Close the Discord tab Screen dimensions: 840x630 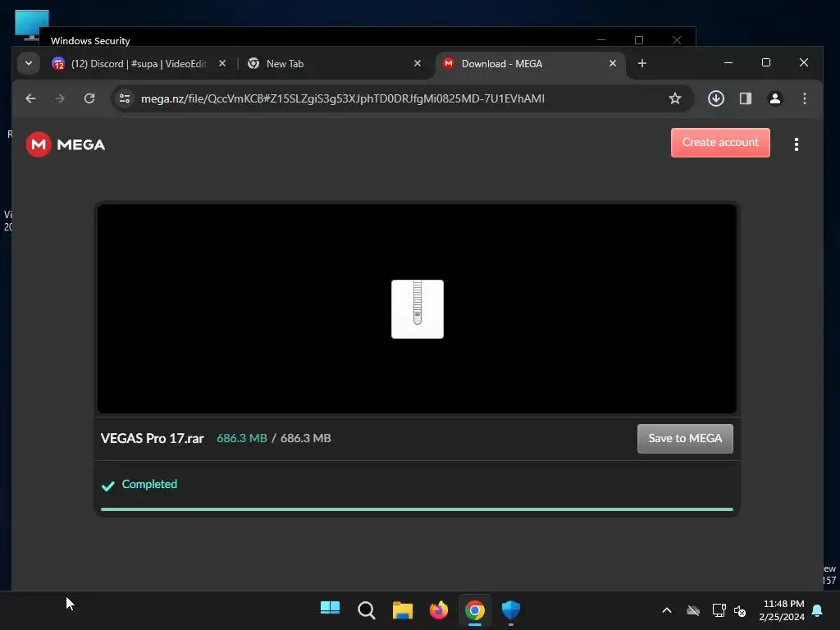[x=222, y=63]
